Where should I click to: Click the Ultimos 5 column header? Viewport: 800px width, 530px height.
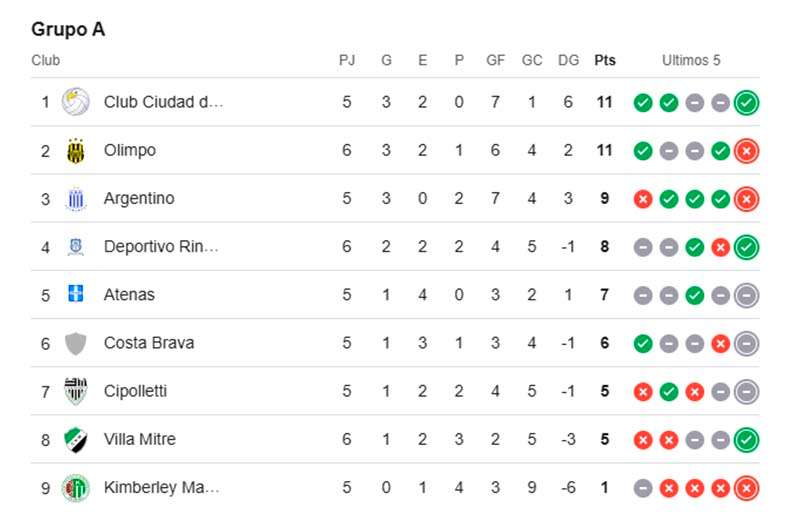[x=691, y=60]
